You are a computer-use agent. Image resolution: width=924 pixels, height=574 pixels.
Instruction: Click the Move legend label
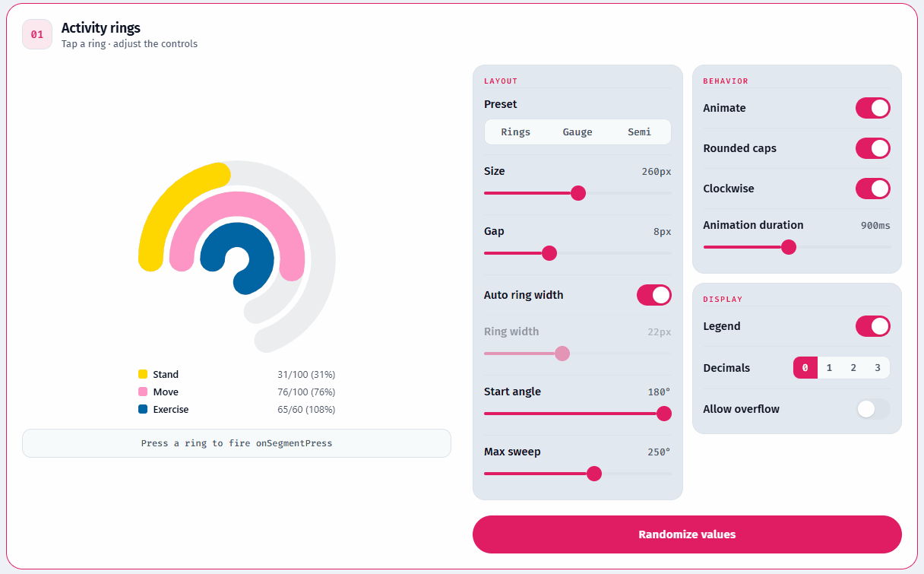coord(166,392)
